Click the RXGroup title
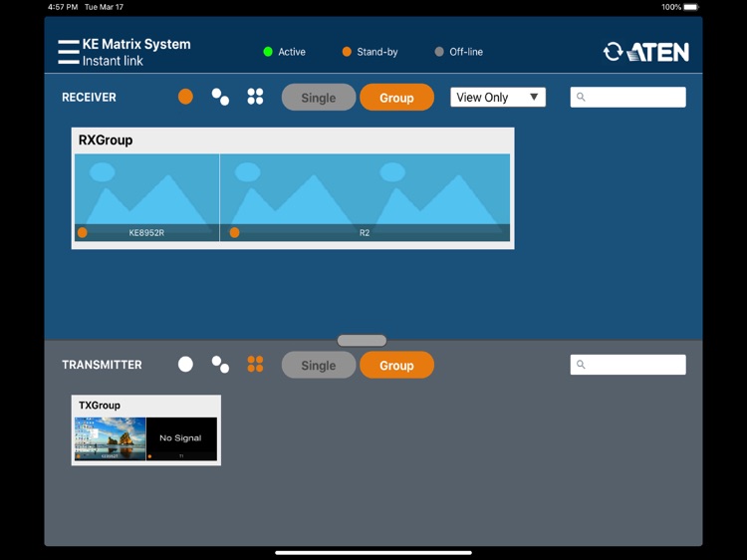Image resolution: width=747 pixels, height=560 pixels. point(106,140)
